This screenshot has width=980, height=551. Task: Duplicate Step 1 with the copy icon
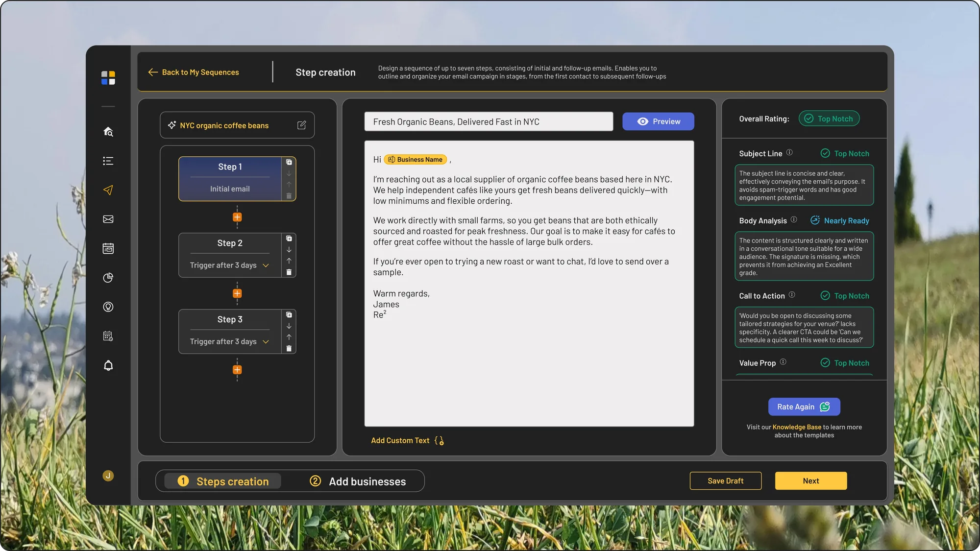(x=289, y=162)
